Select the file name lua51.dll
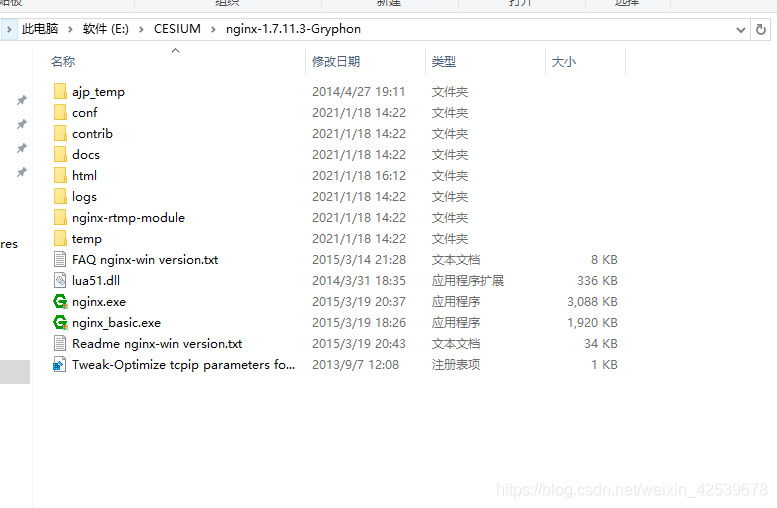Viewport: 777px width, 508px height. 96,281
